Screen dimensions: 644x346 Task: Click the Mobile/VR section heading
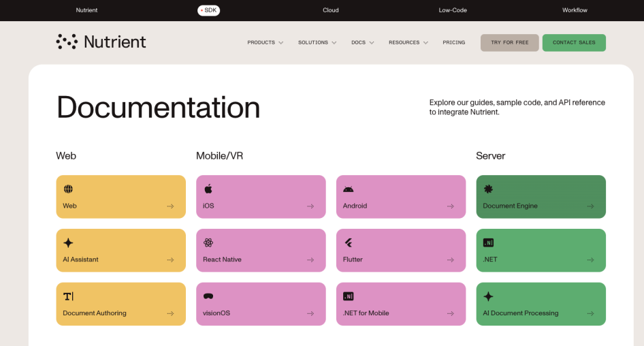tap(219, 156)
